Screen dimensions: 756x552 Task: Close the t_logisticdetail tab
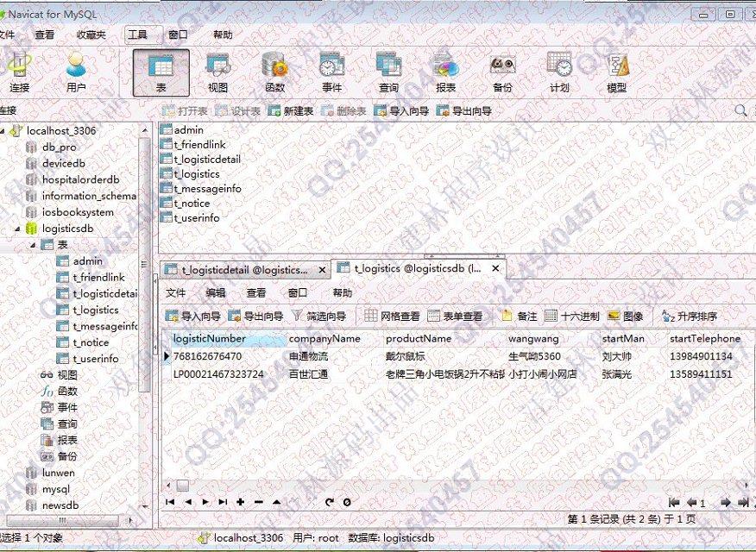[x=322, y=271]
